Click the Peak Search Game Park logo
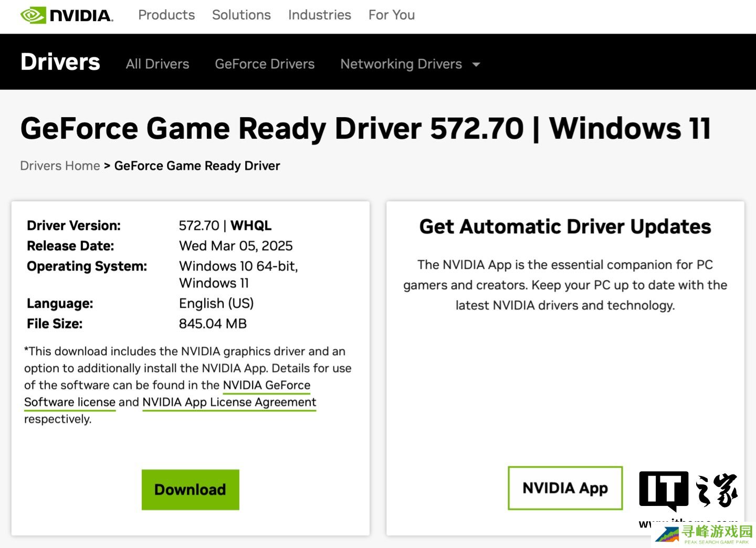Image resolution: width=756 pixels, height=548 pixels. (705, 534)
